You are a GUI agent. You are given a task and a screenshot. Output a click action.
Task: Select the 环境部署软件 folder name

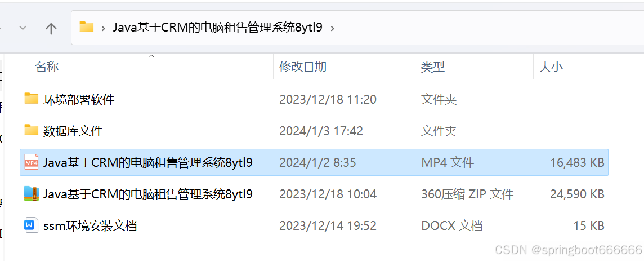click(79, 99)
